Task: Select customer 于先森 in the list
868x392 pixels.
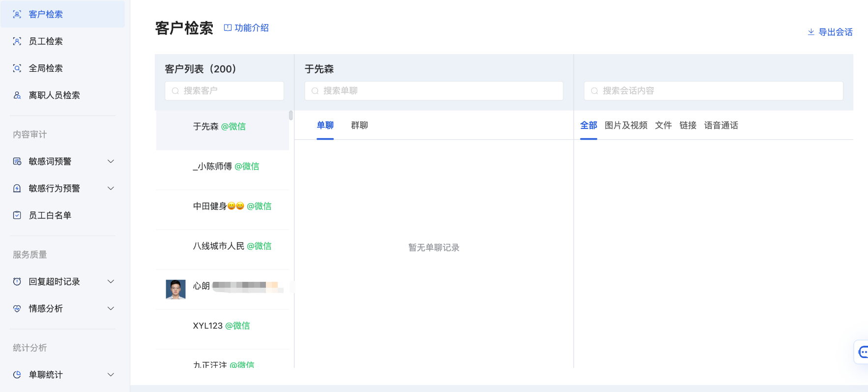Action: (223, 130)
